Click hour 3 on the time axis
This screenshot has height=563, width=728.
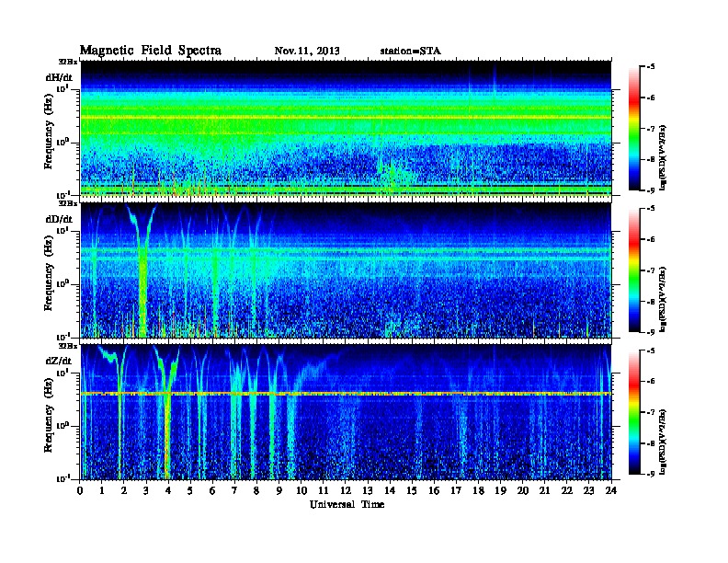click(x=147, y=490)
